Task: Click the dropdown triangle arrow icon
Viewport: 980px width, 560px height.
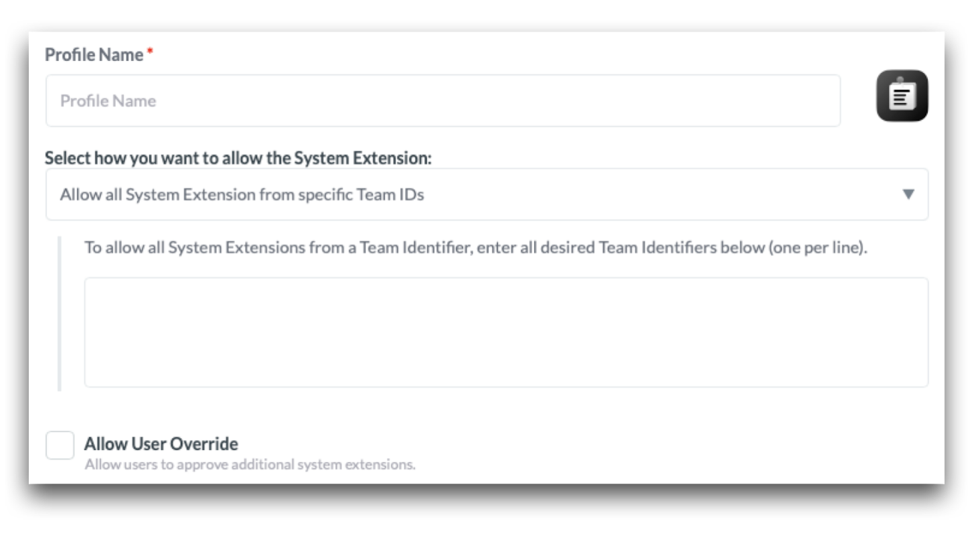Action: pos(908,194)
